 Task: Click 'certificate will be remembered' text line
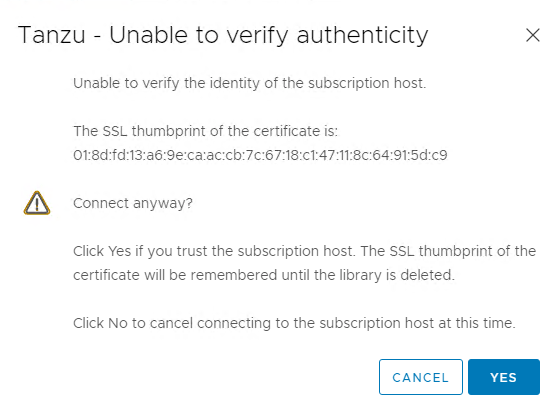[264, 275]
